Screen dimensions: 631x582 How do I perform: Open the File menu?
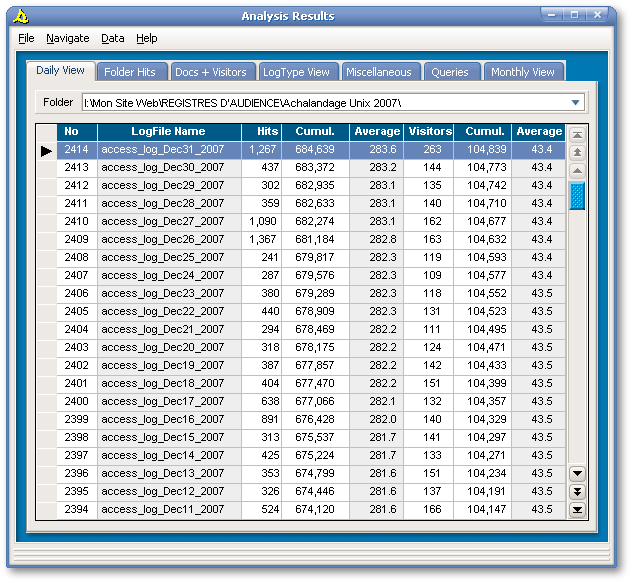point(26,38)
